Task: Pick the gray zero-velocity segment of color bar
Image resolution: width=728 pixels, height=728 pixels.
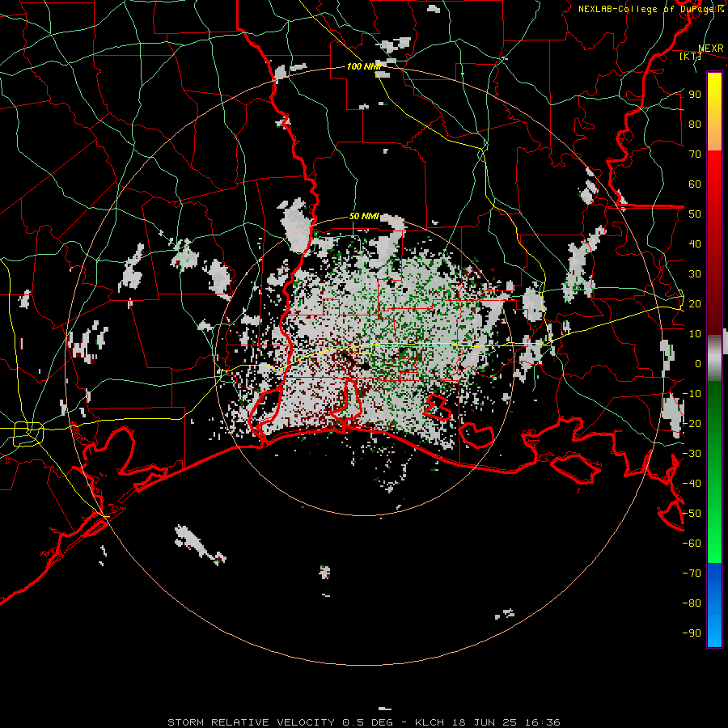Action: pos(714,358)
